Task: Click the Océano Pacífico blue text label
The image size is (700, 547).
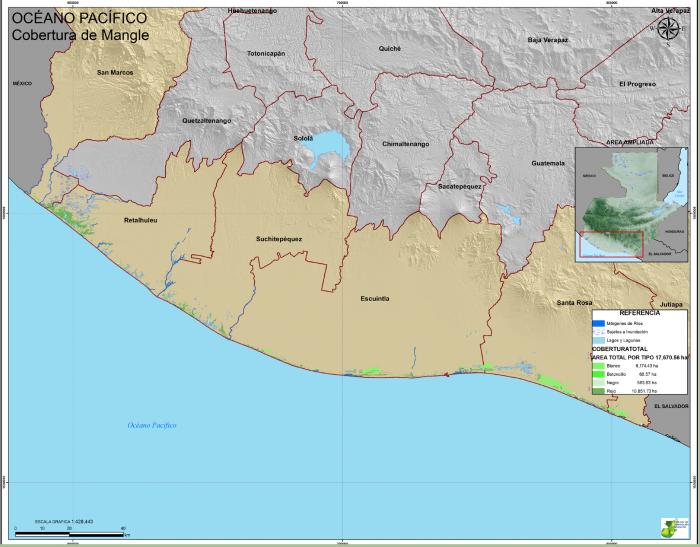Action: [152, 425]
